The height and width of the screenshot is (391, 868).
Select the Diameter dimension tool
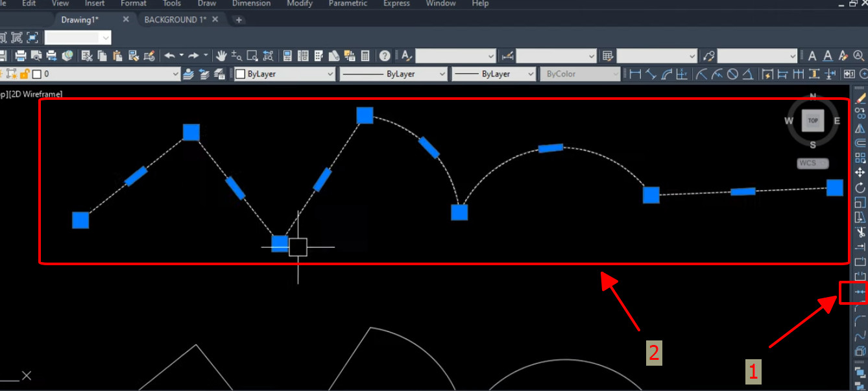pyautogui.click(x=732, y=74)
